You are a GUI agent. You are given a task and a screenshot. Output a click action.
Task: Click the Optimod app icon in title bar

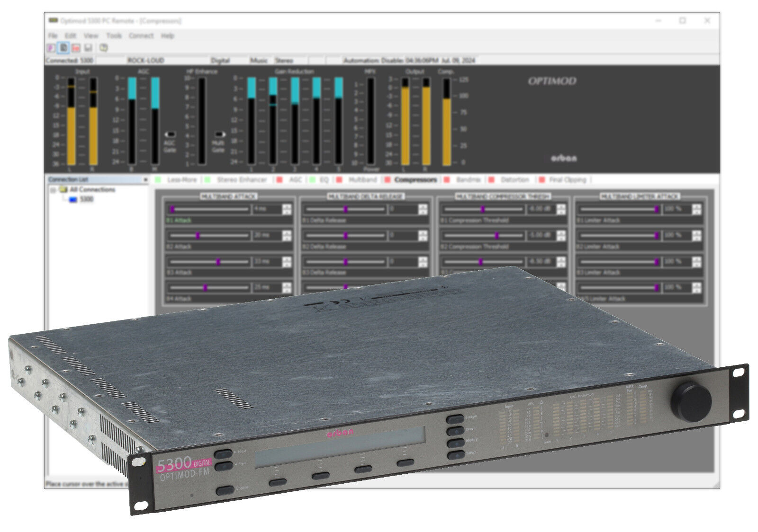pos(54,20)
